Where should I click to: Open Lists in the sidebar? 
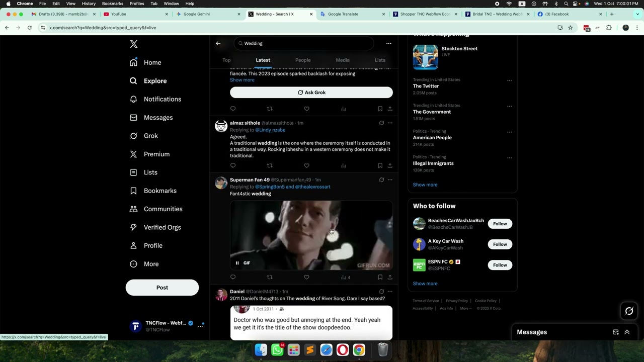click(x=143, y=172)
